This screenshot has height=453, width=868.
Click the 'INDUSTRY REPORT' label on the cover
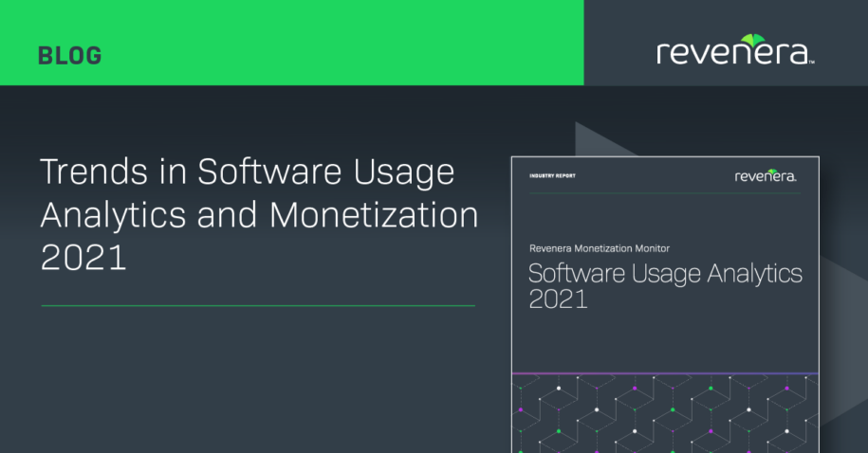(552, 176)
